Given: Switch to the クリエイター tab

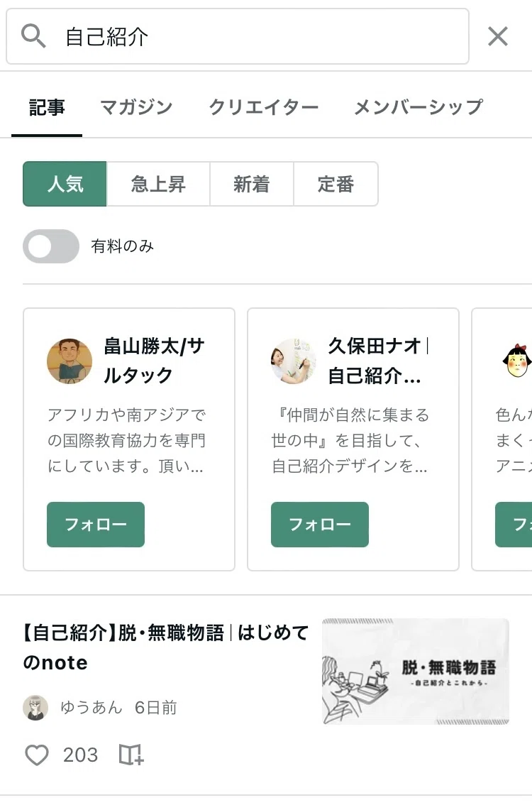Looking at the screenshot, I should click(x=264, y=107).
